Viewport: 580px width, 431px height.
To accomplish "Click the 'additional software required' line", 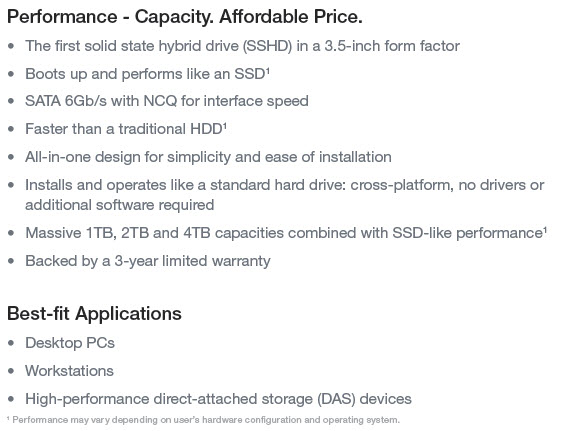I will click(119, 205).
